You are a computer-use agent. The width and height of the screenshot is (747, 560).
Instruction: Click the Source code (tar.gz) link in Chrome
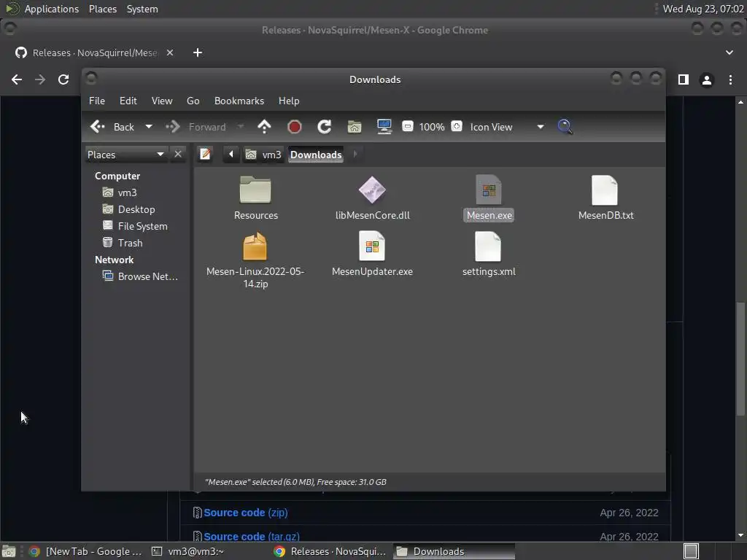pos(252,536)
